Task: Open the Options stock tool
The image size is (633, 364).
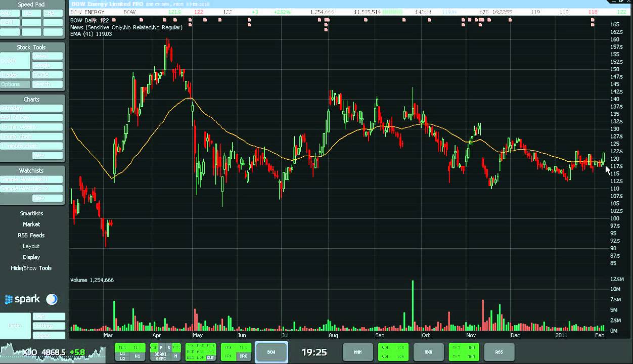Action: 15,84
